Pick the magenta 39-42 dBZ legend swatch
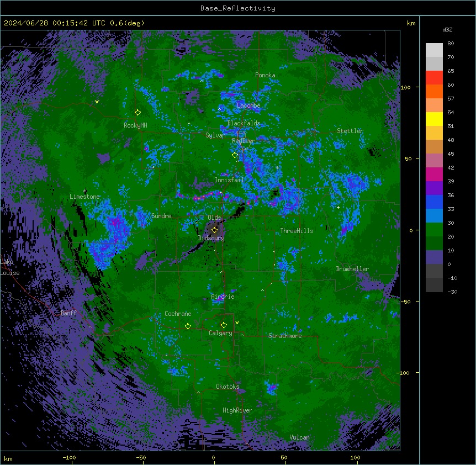The width and height of the screenshot is (476, 465). 434,174
